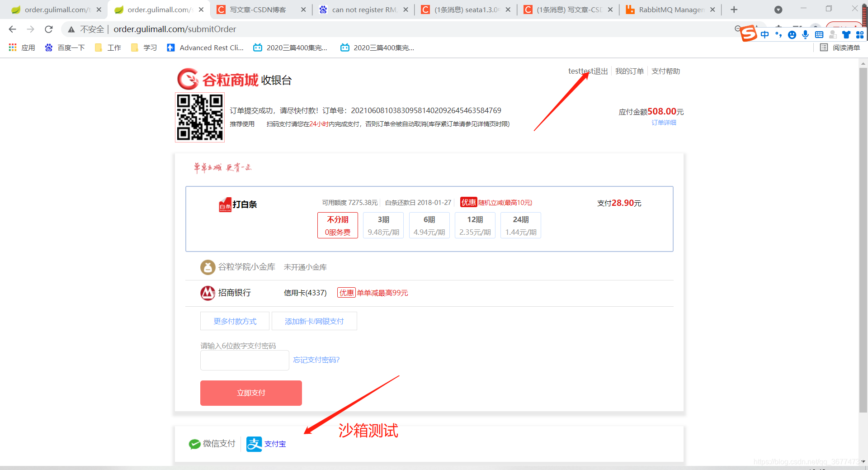Close the 'can not register RM' tab
Viewport: 868px width, 470px height.
pos(406,9)
